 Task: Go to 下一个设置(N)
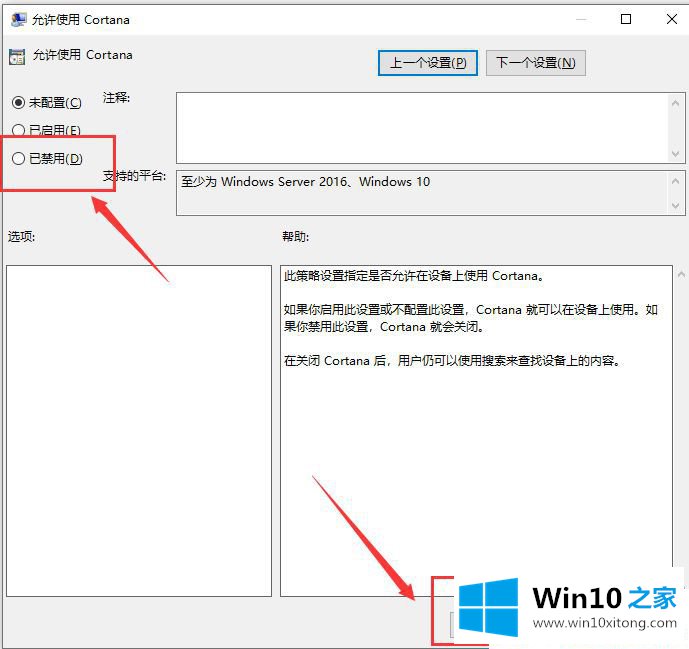click(x=536, y=63)
